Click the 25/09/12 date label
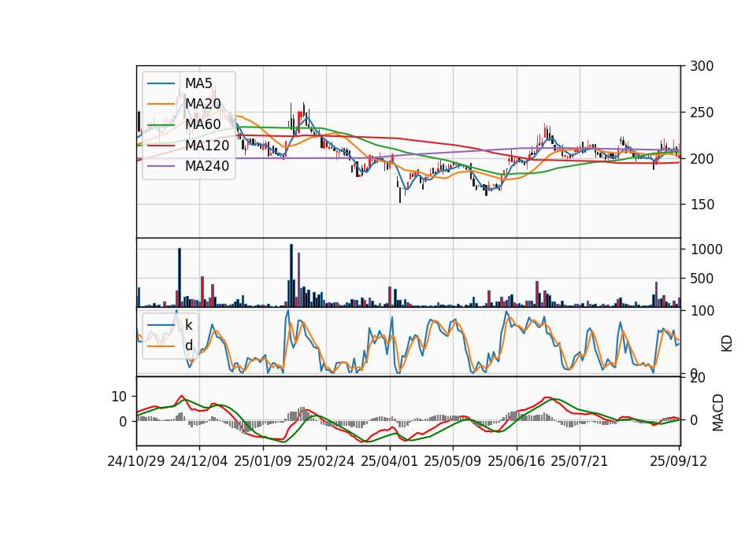 679,461
